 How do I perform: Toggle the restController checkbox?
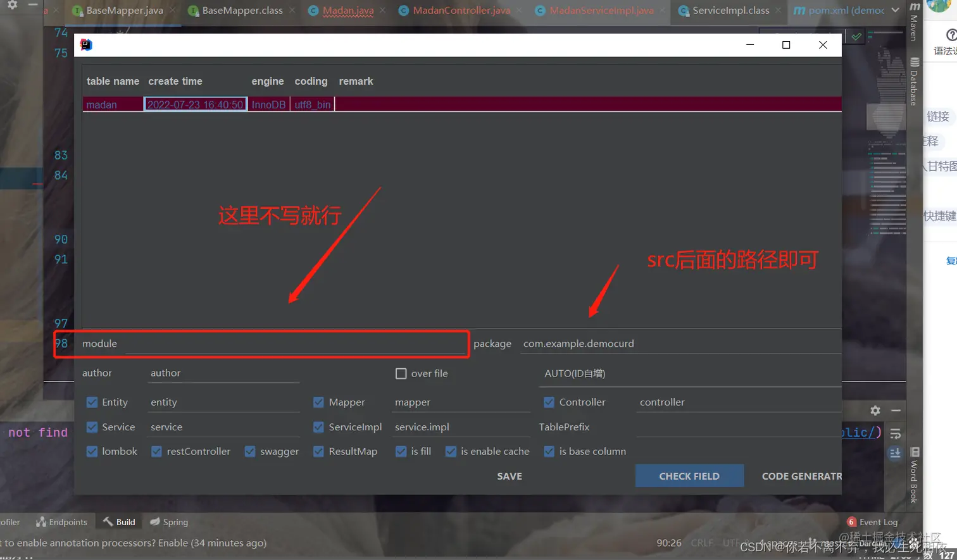pos(156,451)
